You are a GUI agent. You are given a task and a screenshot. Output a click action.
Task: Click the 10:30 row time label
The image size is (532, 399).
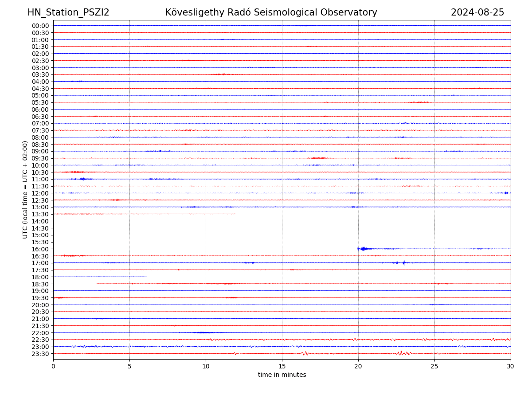[40, 172]
